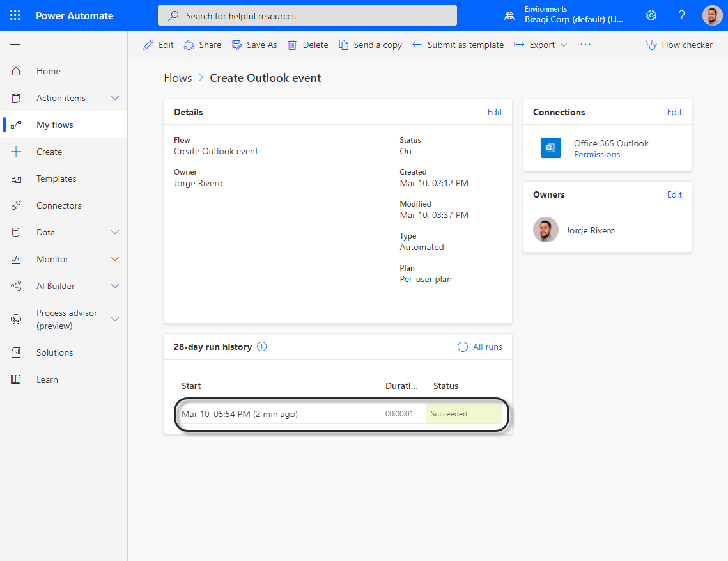This screenshot has width=728, height=561.
Task: Click the Create plus icon
Action: [x=16, y=152]
